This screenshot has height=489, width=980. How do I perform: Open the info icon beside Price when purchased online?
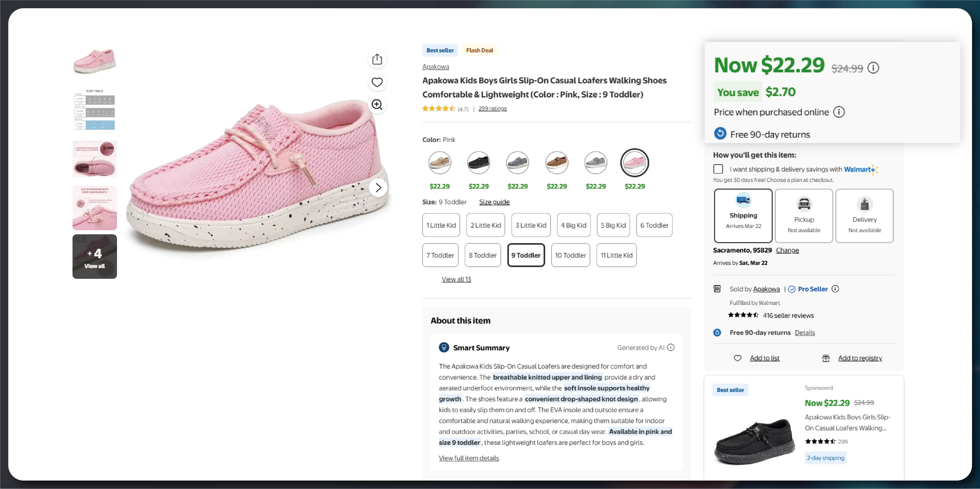pos(839,112)
